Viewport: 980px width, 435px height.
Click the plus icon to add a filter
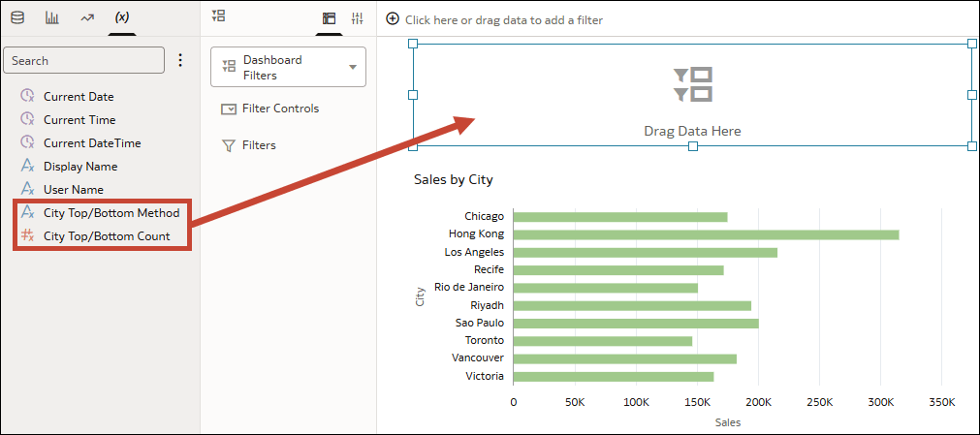point(393,19)
